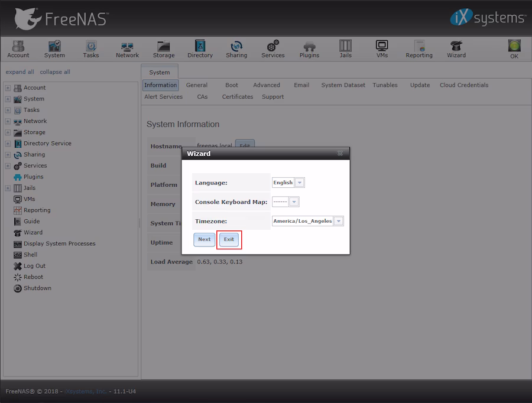532x403 pixels.
Task: Expand the Storage tree node
Action: 8,132
